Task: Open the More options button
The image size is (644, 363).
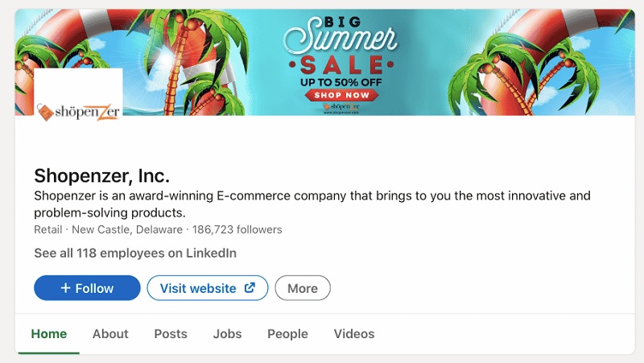Action: click(303, 288)
